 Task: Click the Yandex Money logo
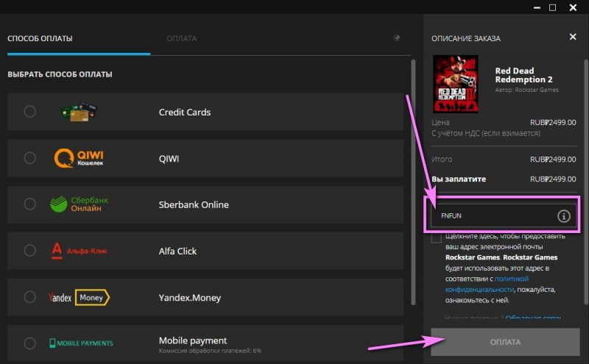point(78,297)
